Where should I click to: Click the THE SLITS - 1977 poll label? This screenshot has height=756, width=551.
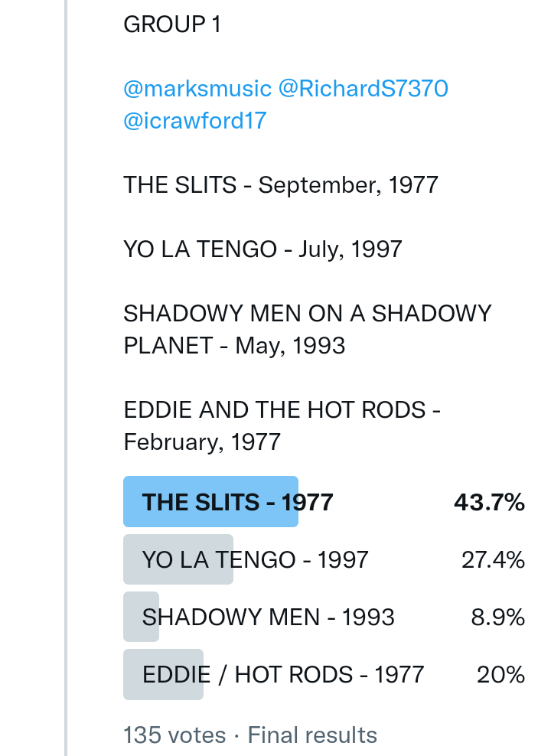click(x=237, y=503)
